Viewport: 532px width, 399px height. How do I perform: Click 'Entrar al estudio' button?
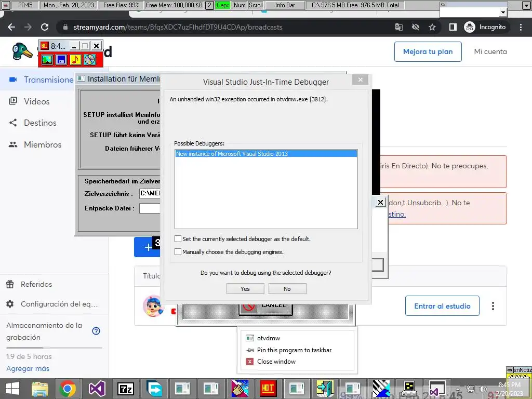coord(442,306)
